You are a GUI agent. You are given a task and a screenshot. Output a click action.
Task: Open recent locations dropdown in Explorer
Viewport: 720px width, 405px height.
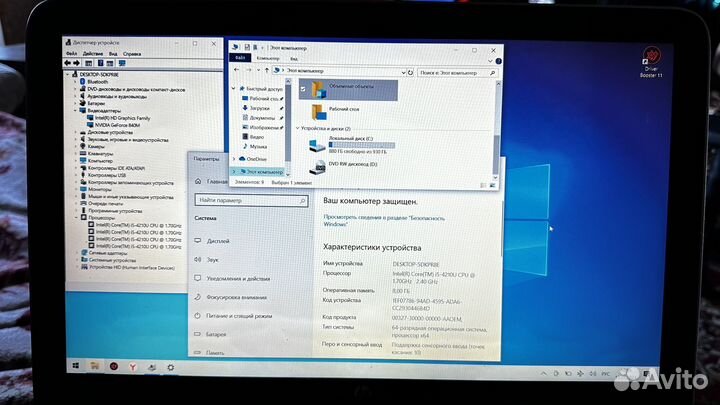point(259,71)
